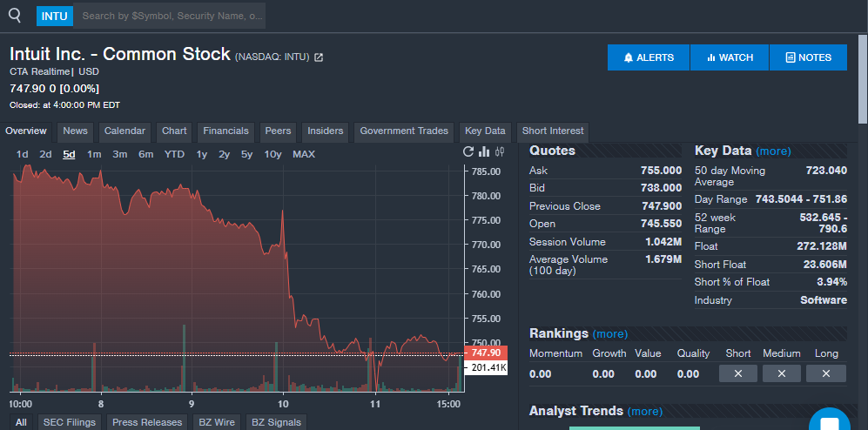Click the Rankings (more) link
The width and height of the screenshot is (868, 430).
coord(610,333)
